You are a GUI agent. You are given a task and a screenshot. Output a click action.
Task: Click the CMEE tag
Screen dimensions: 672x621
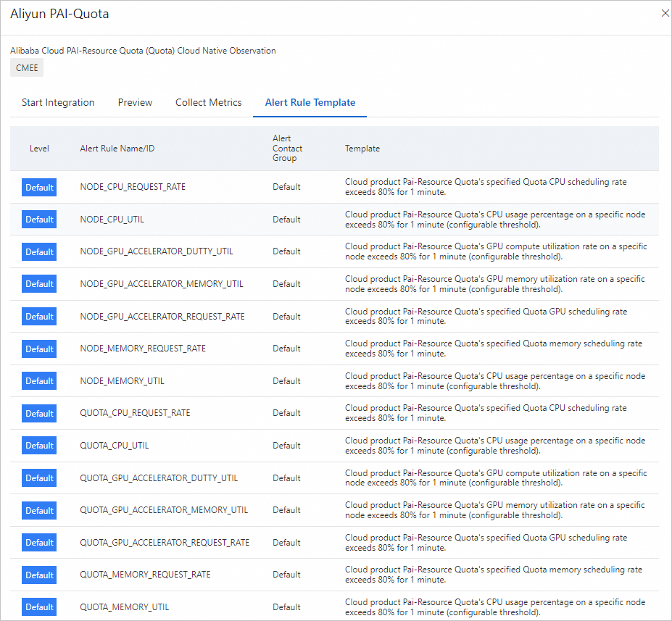27,67
